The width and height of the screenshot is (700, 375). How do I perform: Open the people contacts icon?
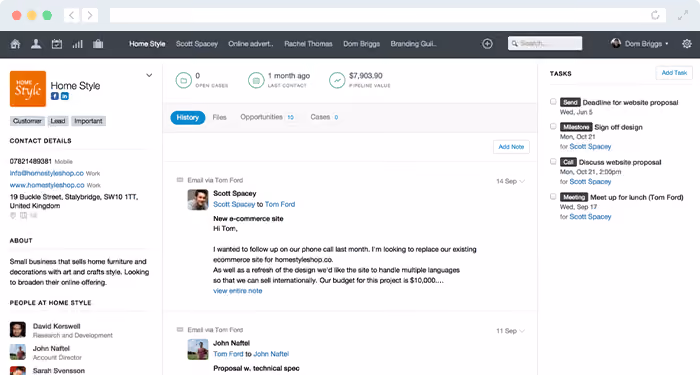(x=36, y=44)
